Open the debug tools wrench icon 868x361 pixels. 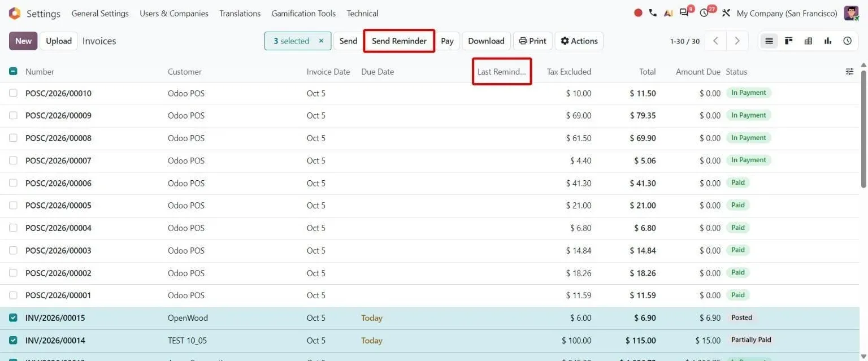pyautogui.click(x=726, y=13)
